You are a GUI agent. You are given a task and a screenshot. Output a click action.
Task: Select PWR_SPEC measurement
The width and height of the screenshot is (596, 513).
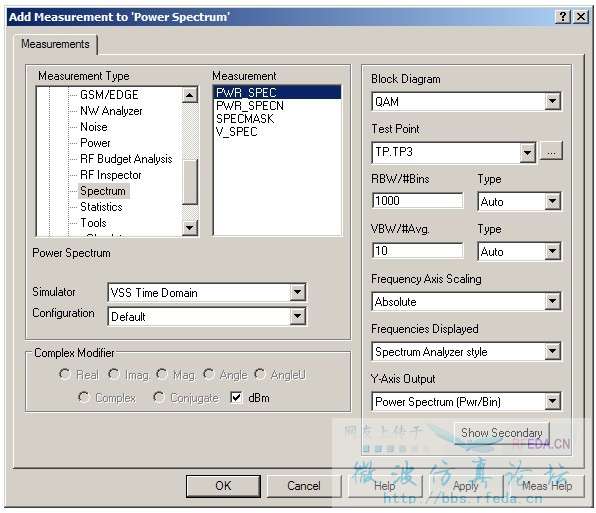277,92
